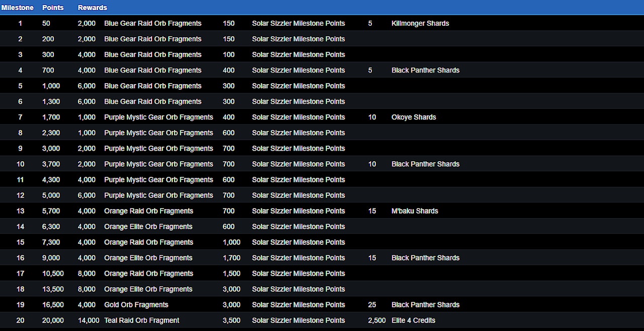Select the Killmonger Shards reward text
The image size is (644, 331).
[x=420, y=23]
